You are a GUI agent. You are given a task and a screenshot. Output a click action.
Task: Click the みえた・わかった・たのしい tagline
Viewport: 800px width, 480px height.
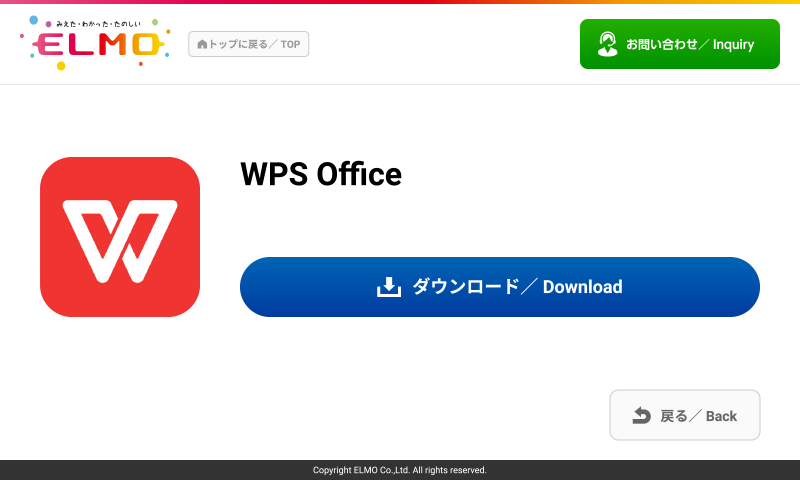[97, 23]
